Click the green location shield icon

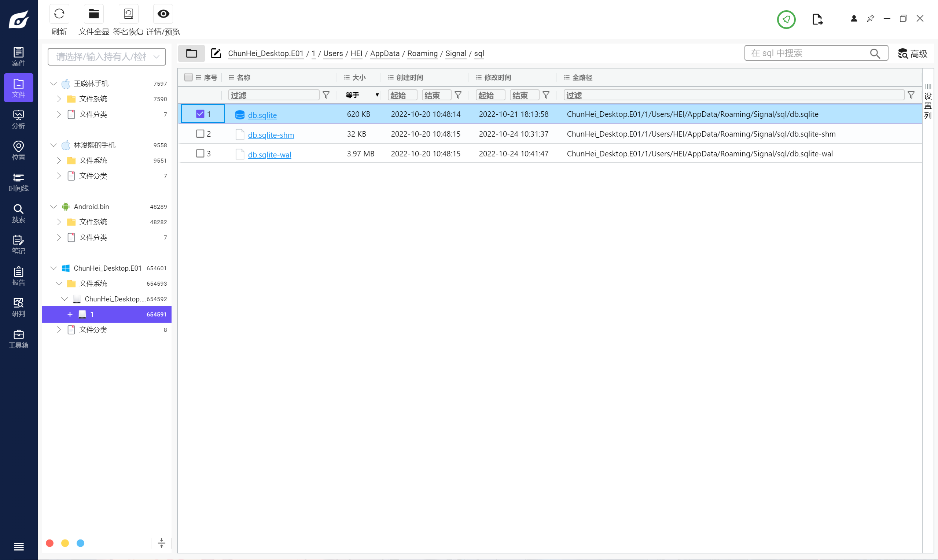click(786, 19)
